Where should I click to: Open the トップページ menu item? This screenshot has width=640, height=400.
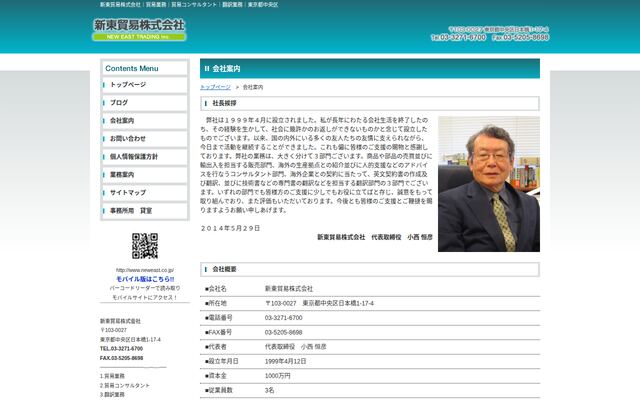pos(145,85)
